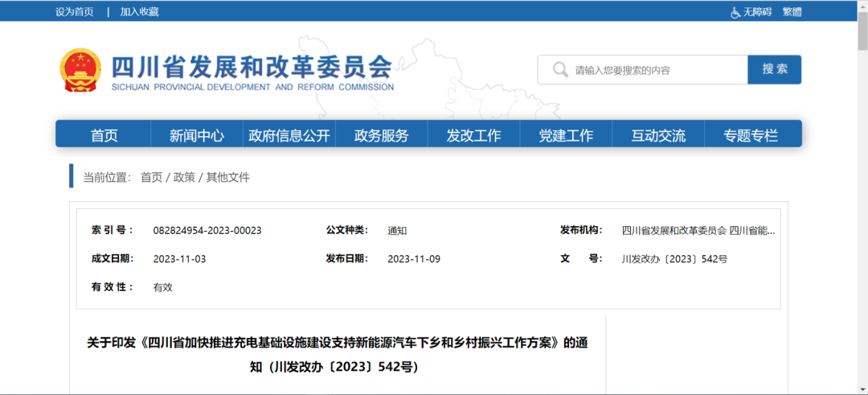Open 互动交流 navigation item
868x395 pixels.
click(x=658, y=135)
